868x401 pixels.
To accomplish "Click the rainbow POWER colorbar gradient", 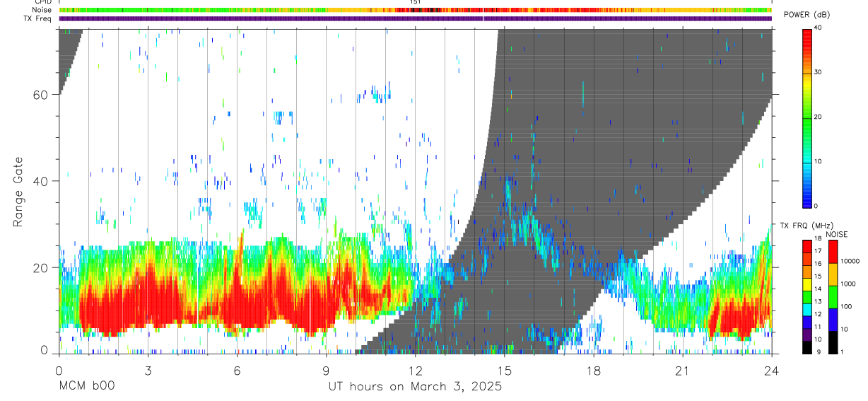I will tap(807, 117).
